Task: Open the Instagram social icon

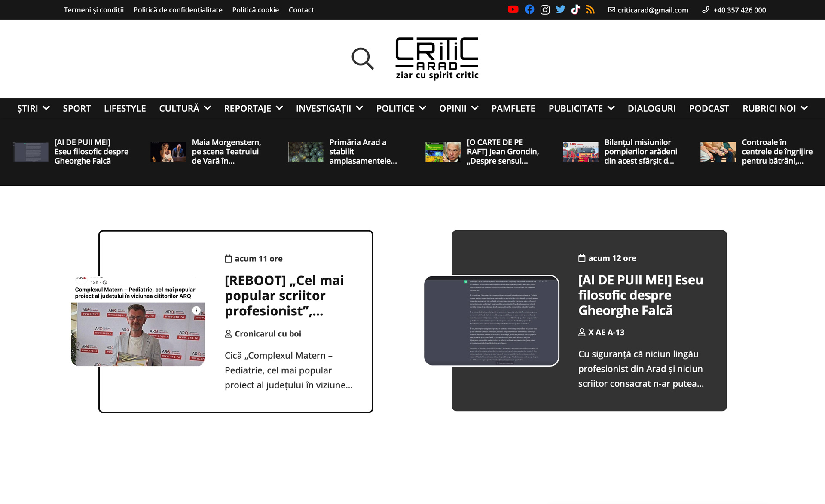Action: [x=545, y=9]
